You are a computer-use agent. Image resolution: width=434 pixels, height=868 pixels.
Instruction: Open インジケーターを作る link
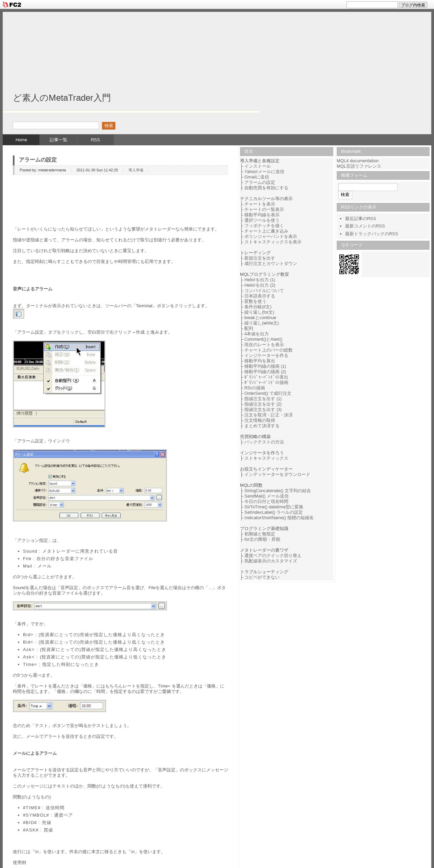pyautogui.click(x=266, y=356)
